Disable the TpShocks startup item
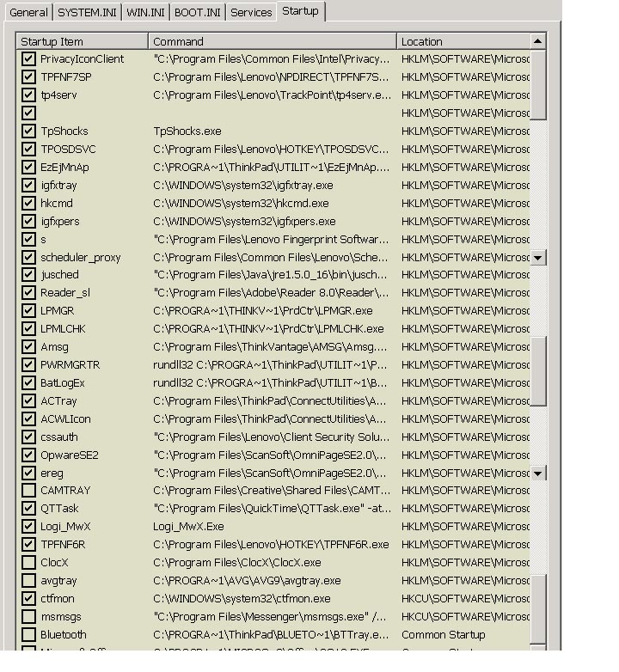619x672 pixels. pyautogui.click(x=28, y=131)
